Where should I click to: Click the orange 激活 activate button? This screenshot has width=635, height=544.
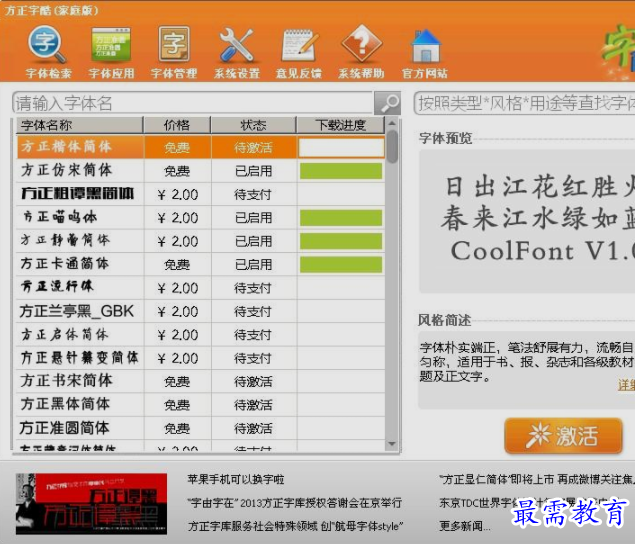(563, 436)
